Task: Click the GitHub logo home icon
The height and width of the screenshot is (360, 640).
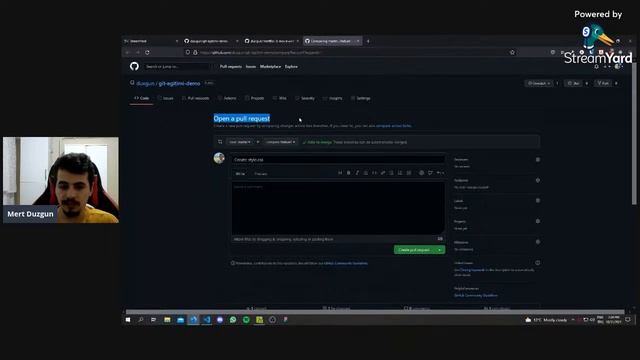Action: click(x=134, y=66)
